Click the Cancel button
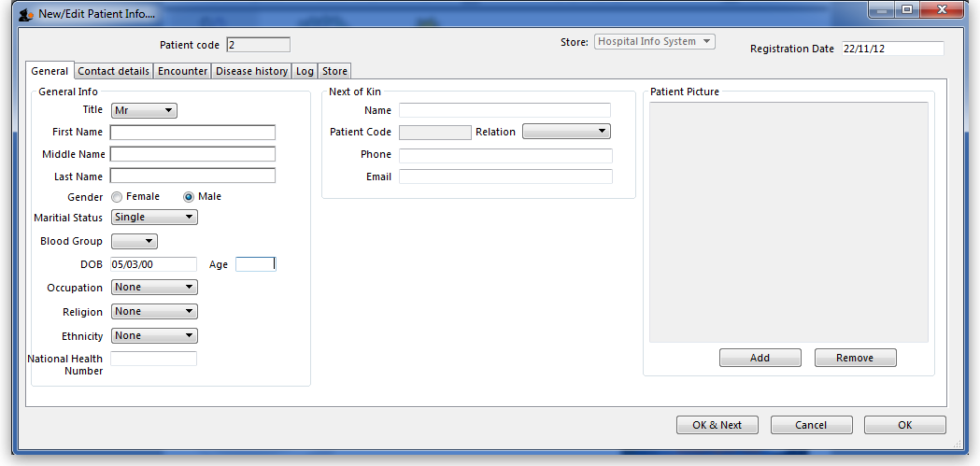Screen dimensions: 980x466 point(811,425)
